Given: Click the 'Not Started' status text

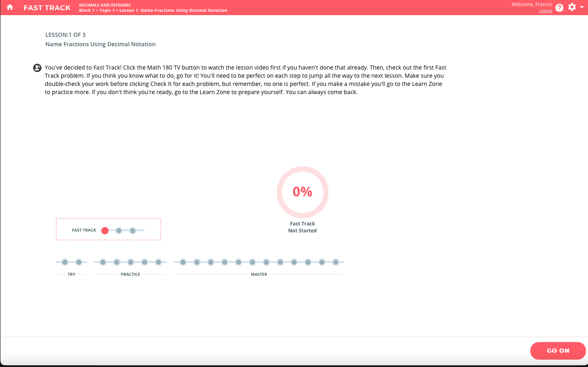Looking at the screenshot, I should [302, 231].
